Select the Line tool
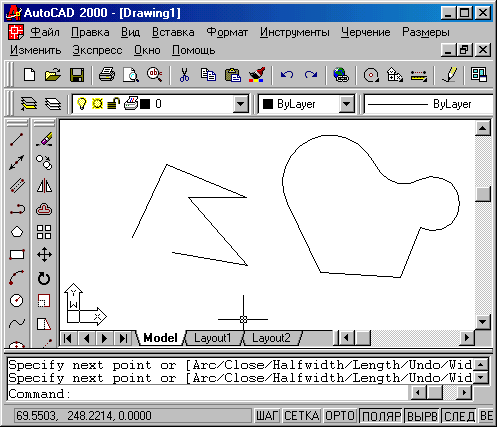The height and width of the screenshot is (427, 497). click(17, 139)
